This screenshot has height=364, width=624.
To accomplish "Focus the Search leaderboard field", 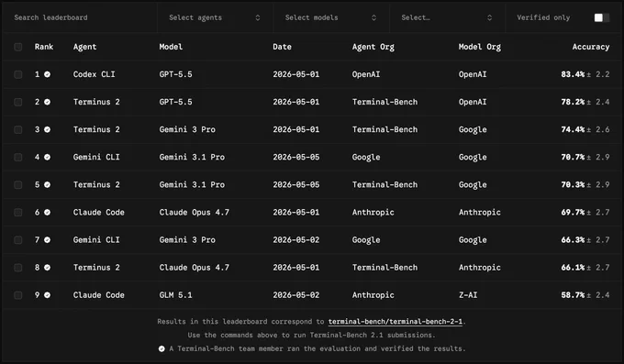I will coord(80,17).
